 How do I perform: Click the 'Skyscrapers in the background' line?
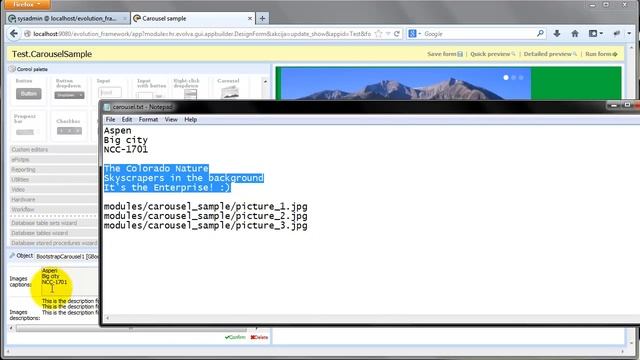point(184,178)
